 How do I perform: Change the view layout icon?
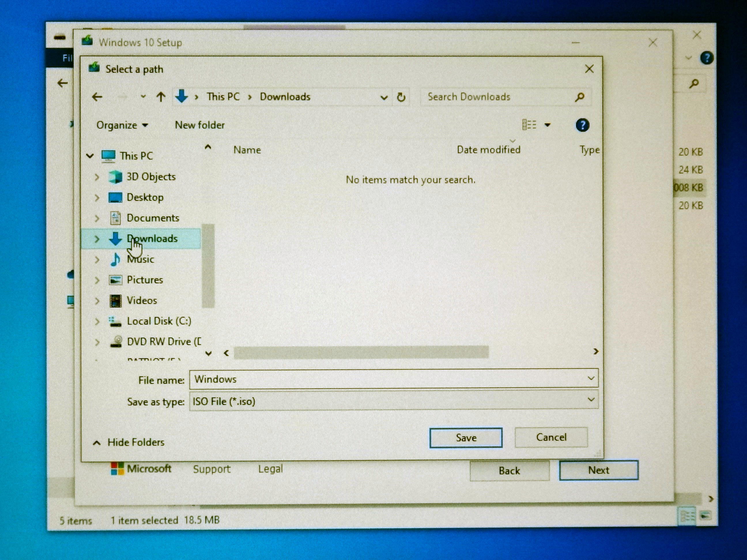pos(529,125)
